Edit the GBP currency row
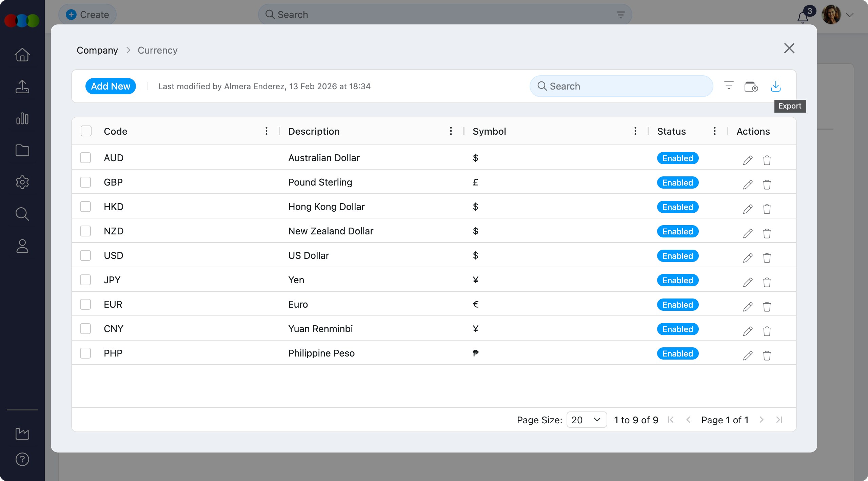The image size is (868, 481). (x=748, y=185)
